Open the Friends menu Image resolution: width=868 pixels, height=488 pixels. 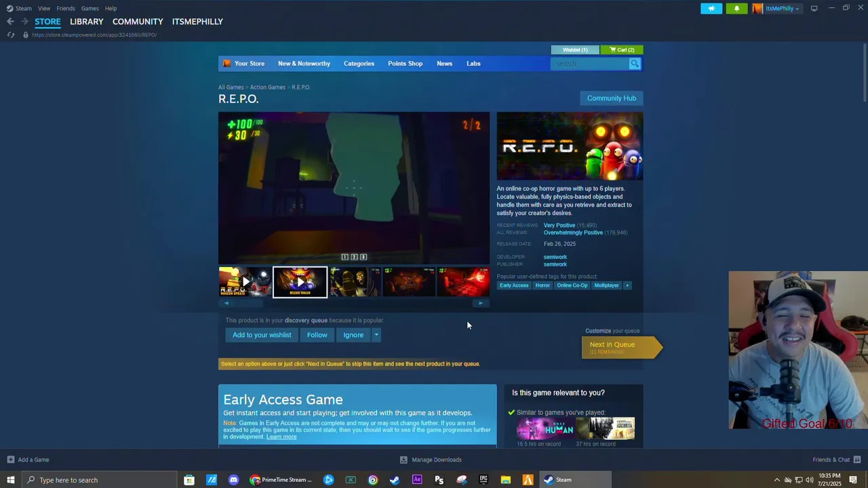point(66,8)
